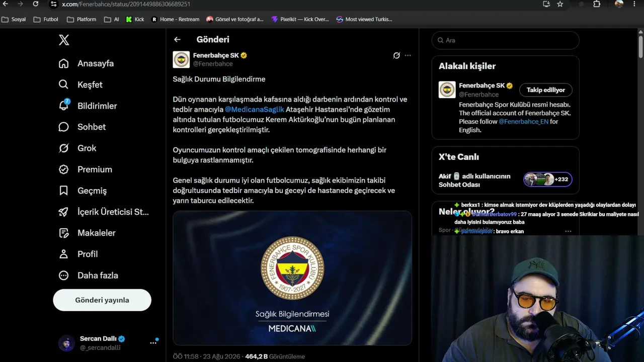Screen dimensions: 644x362
Task: Open the Home - Restream bookmark
Action: click(x=176, y=20)
